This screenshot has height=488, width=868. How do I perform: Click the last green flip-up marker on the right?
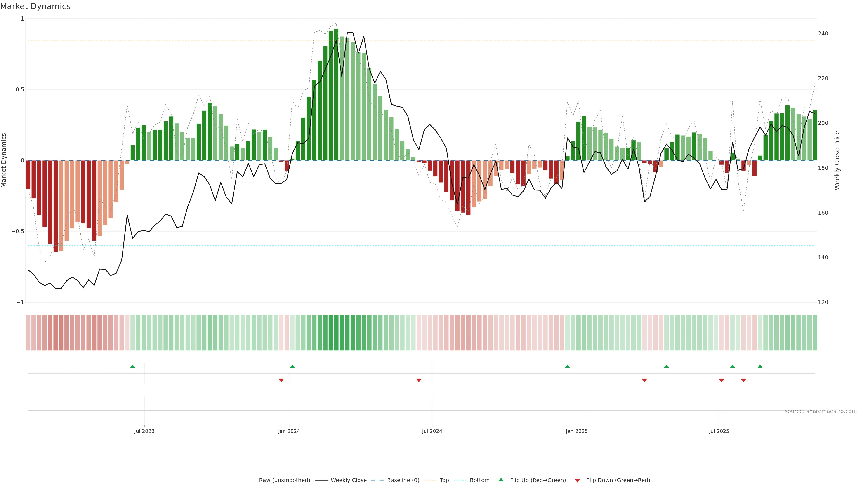pos(760,366)
